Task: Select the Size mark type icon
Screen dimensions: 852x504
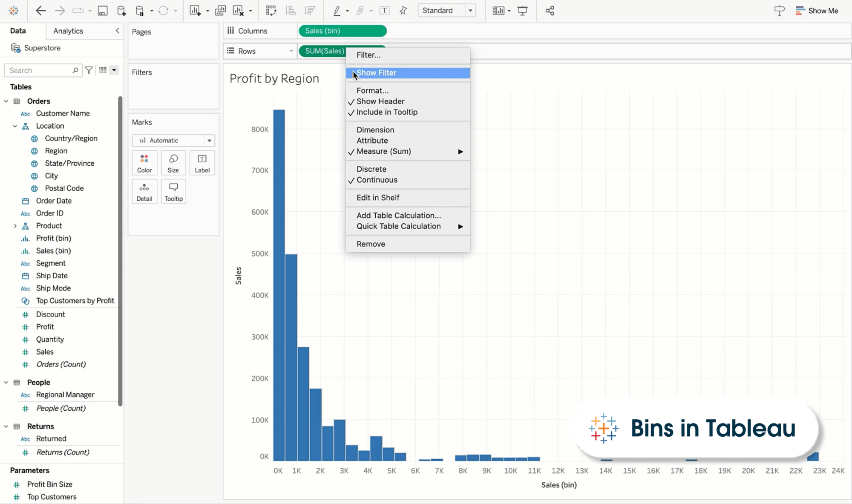Action: tap(173, 163)
